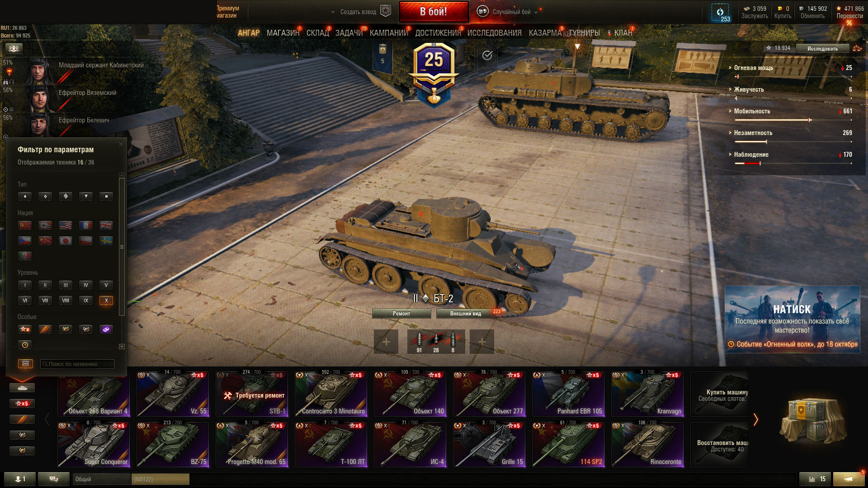The height and width of the screenshot is (488, 868).
Task: Select the tier VIII level filter
Action: 66,300
